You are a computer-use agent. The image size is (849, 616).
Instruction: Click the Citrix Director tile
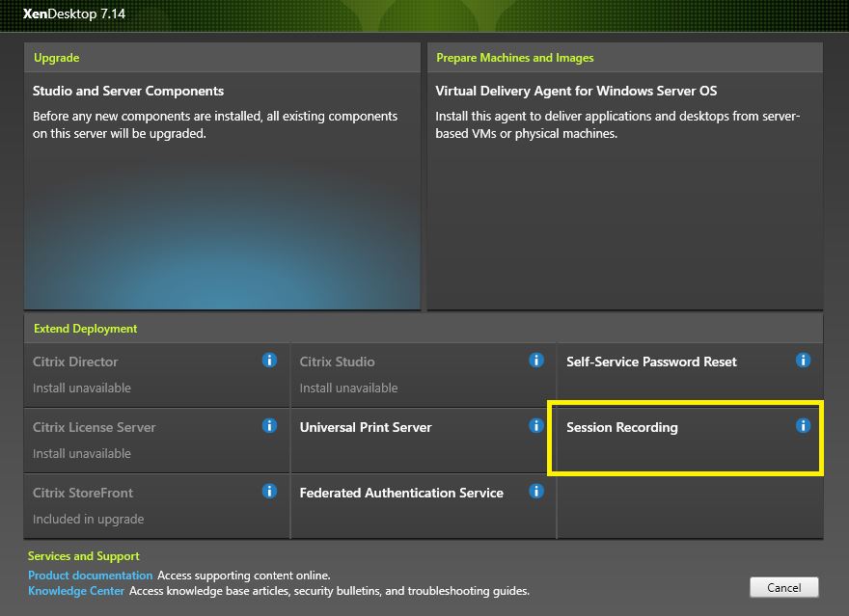click(x=145, y=374)
